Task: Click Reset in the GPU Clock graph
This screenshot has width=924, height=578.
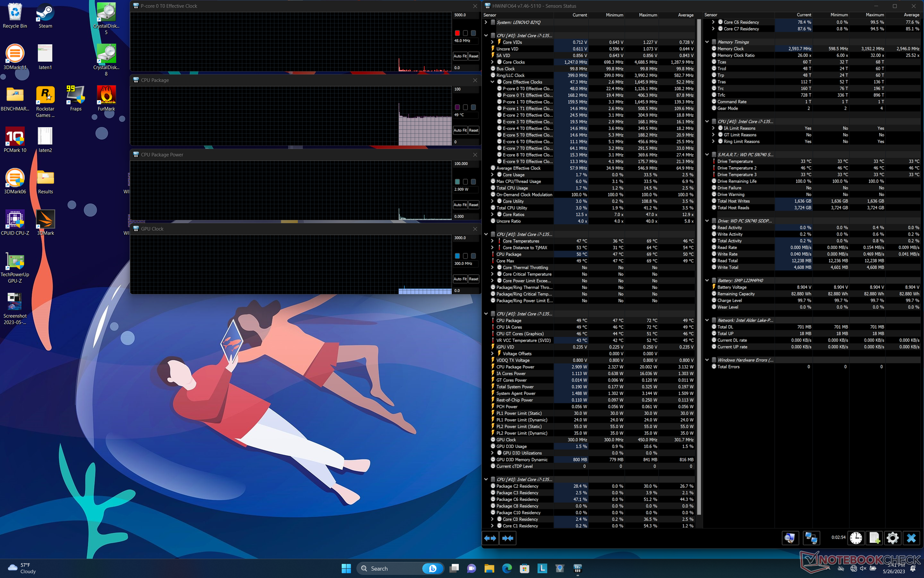Action: pyautogui.click(x=474, y=279)
